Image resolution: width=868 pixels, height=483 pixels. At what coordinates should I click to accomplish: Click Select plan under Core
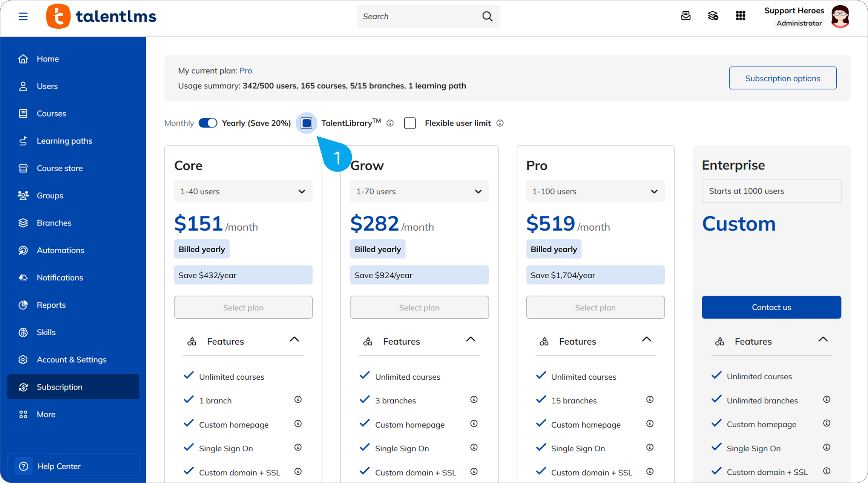[243, 307]
